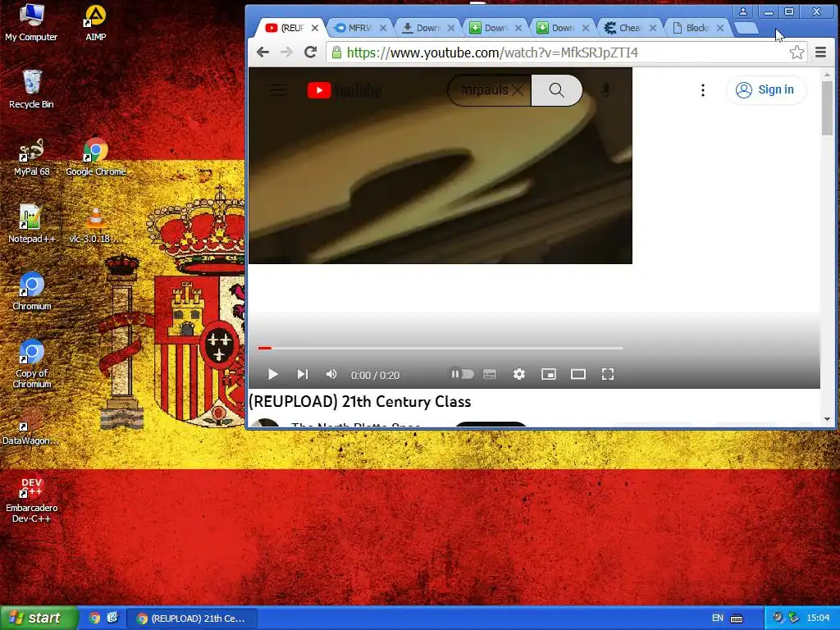Seek on the video progress bar
This screenshot has height=630, width=840.
click(x=441, y=348)
